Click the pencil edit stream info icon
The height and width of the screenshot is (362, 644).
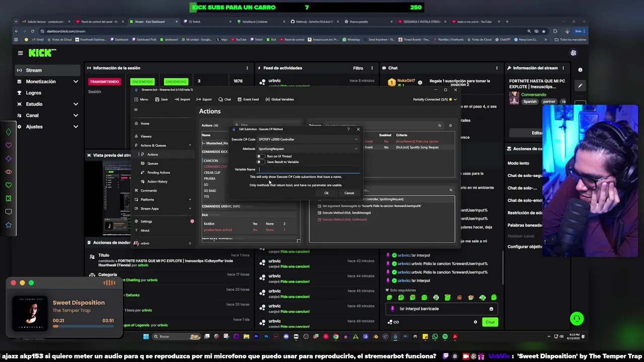click(580, 85)
